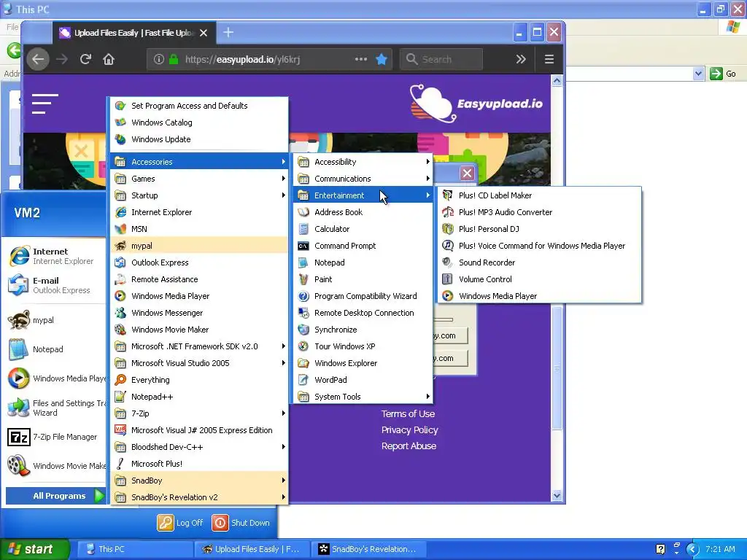The width and height of the screenshot is (747, 560).
Task: Launch Calculator
Action: (x=363, y=228)
